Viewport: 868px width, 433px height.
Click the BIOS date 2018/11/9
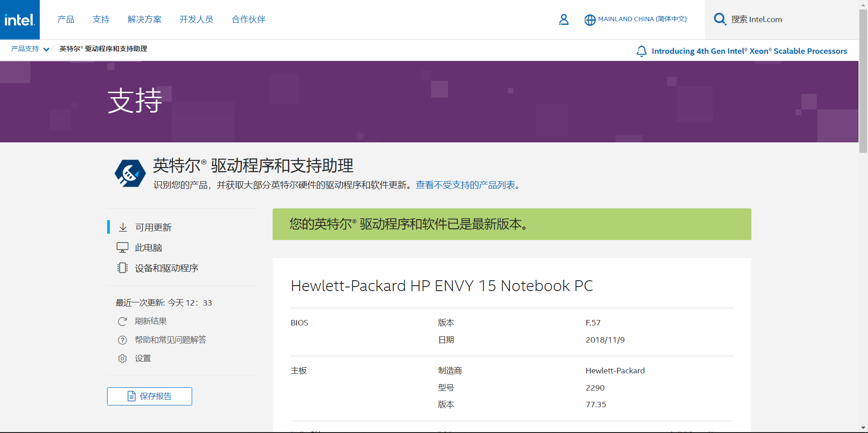click(x=605, y=340)
